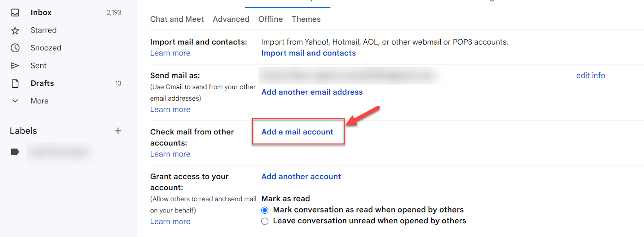The width and height of the screenshot is (644, 237).
Task: Click "edit info" next to Send mail as
Action: 590,75
